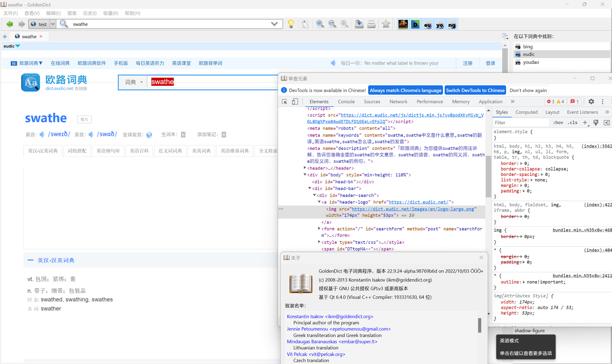Open the 文件(F) menu

coord(11,13)
